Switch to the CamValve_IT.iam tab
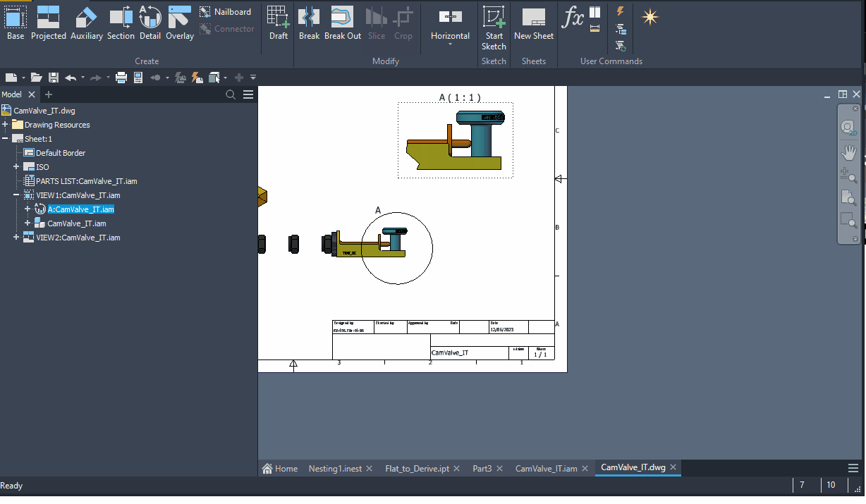 (547, 467)
